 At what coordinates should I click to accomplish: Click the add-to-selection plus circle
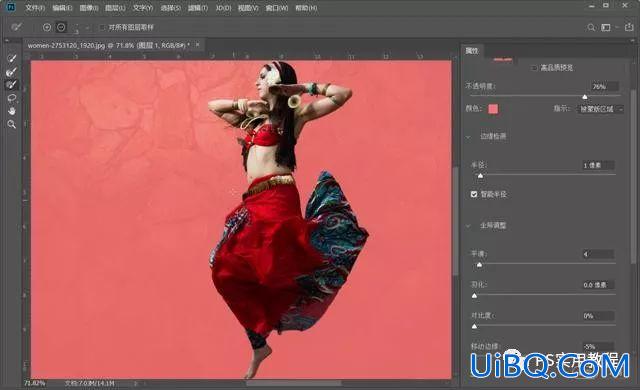pyautogui.click(x=47, y=27)
